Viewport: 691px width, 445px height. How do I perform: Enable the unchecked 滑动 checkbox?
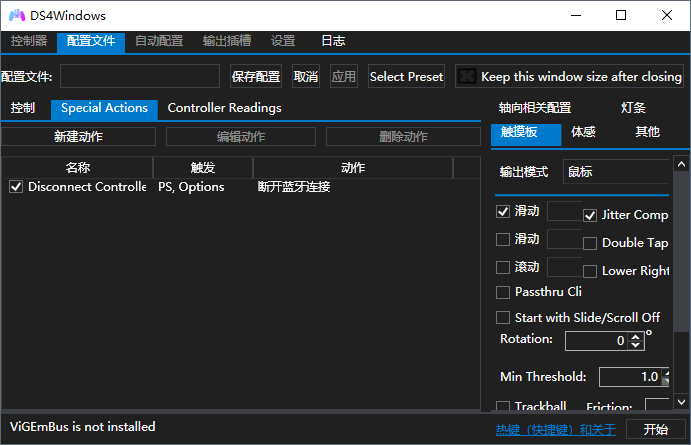pos(503,239)
